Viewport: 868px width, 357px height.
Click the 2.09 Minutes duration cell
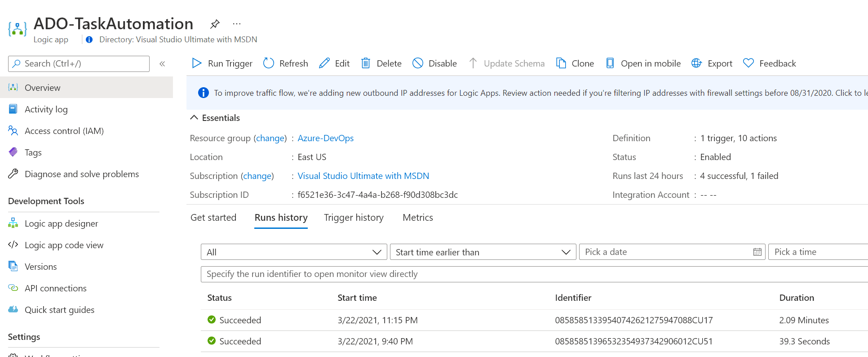(x=804, y=320)
